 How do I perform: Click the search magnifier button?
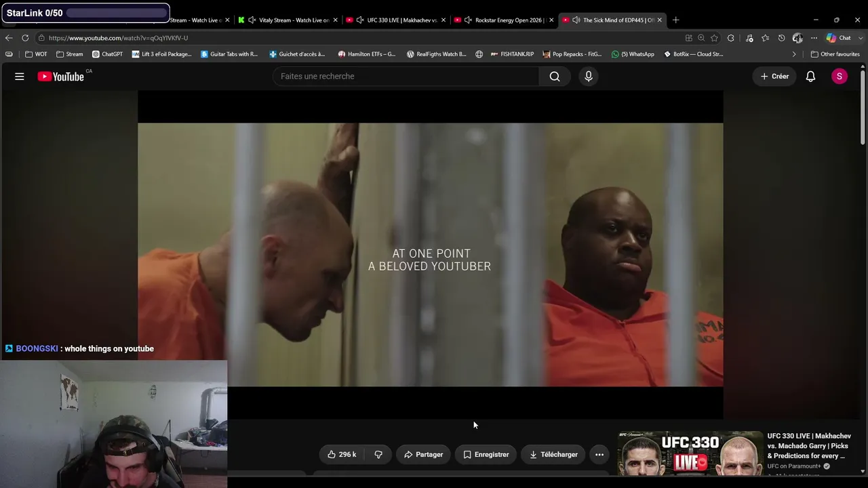tap(555, 77)
